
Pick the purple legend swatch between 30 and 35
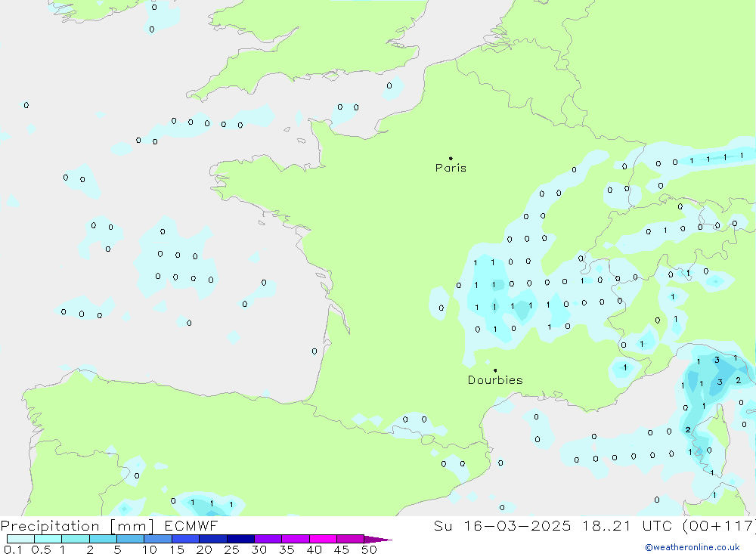[x=268, y=539]
